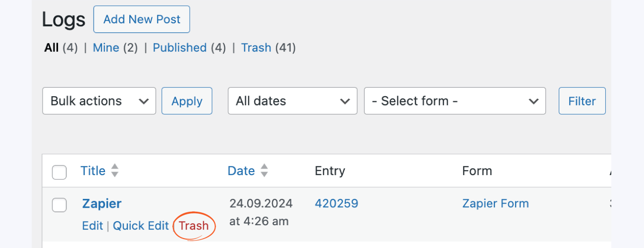Open the Zapier log title link
This screenshot has width=644, height=248.
point(102,203)
